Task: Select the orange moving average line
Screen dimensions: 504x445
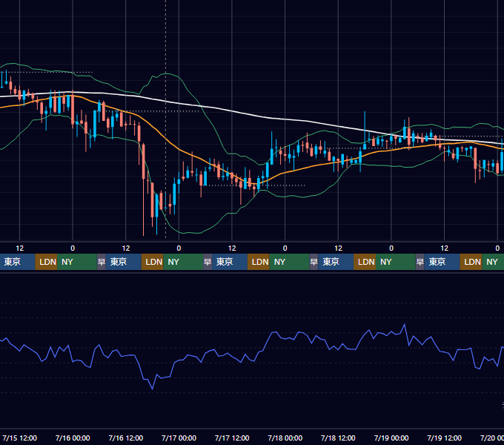Action: coord(180,151)
